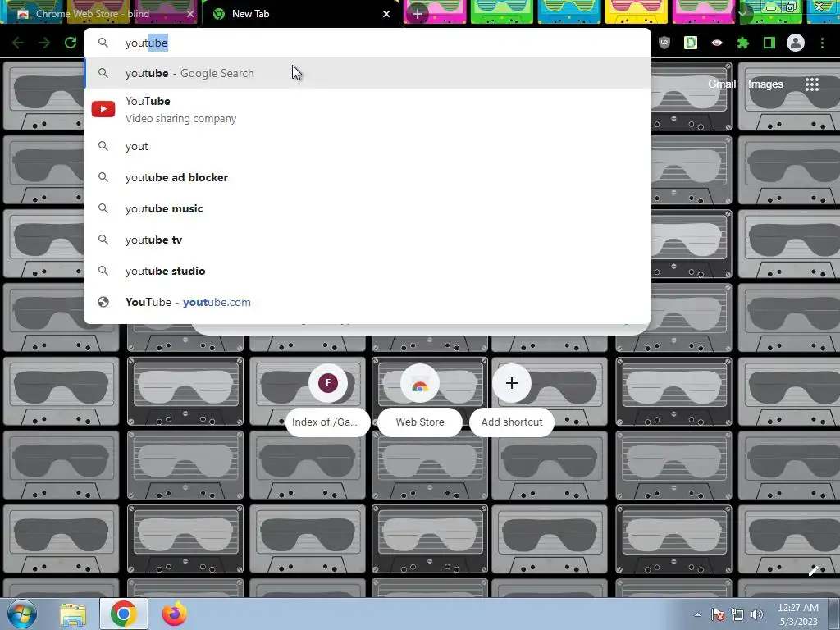
Task: Open the Windows Start button
Action: (21, 614)
